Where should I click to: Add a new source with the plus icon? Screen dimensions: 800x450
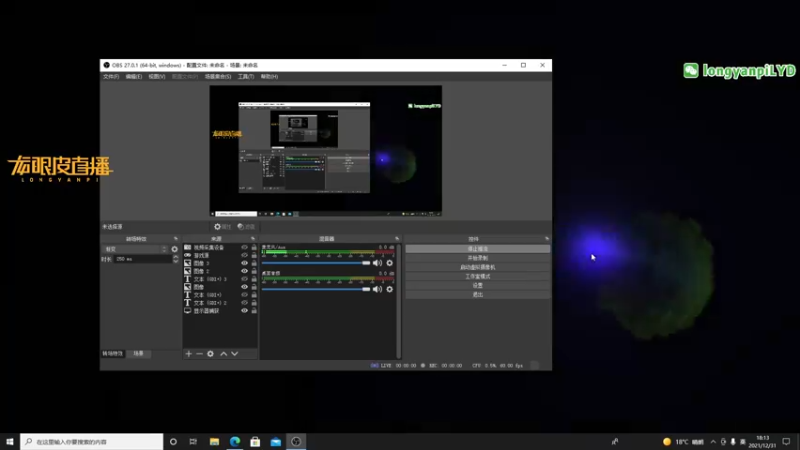click(x=188, y=354)
